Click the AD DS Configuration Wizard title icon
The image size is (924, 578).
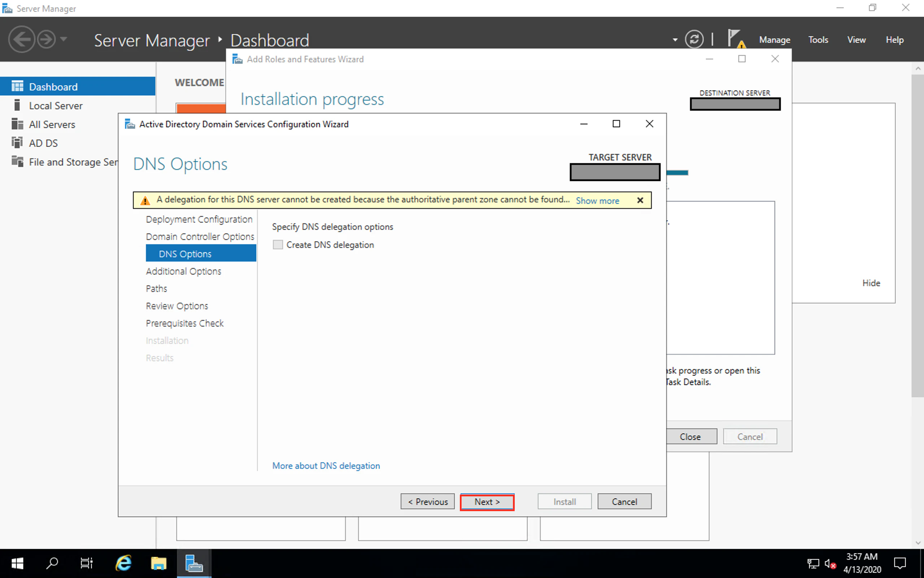tap(130, 124)
